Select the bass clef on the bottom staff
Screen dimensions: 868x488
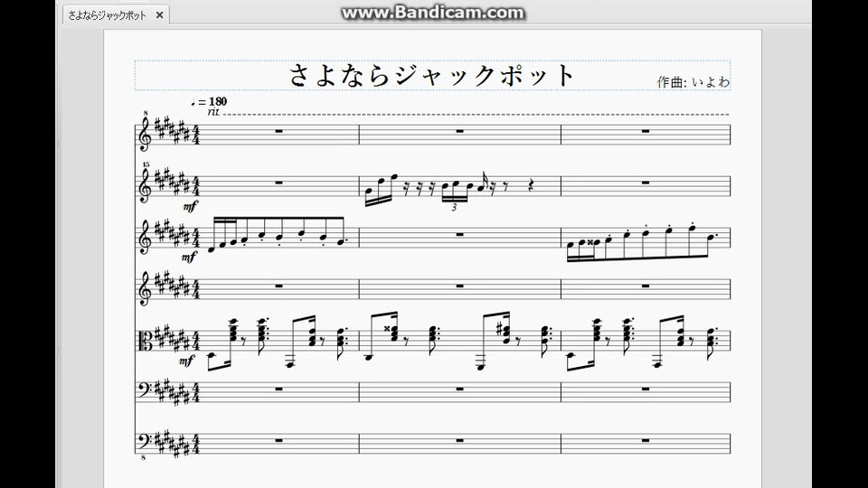coord(145,442)
